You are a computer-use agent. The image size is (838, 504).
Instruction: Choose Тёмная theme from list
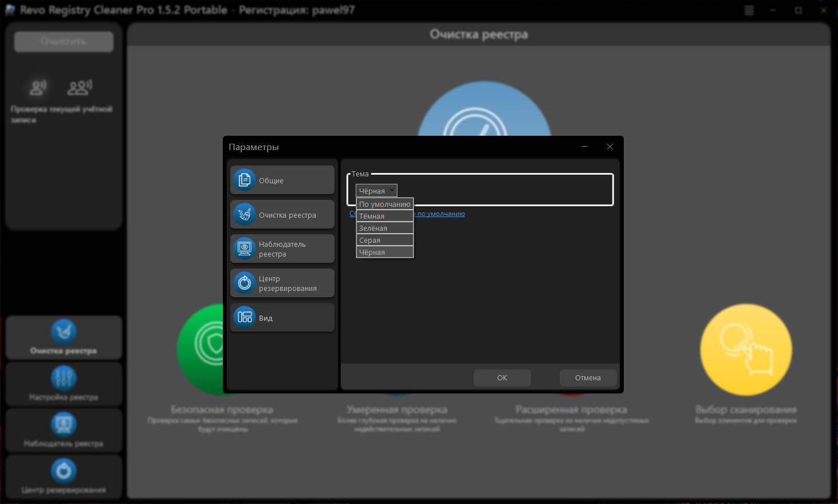point(385,216)
